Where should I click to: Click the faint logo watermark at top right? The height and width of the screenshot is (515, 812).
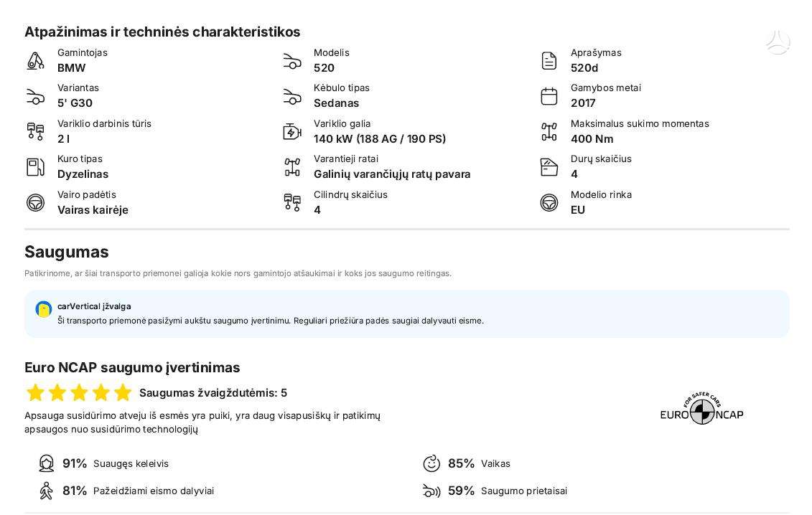(778, 42)
